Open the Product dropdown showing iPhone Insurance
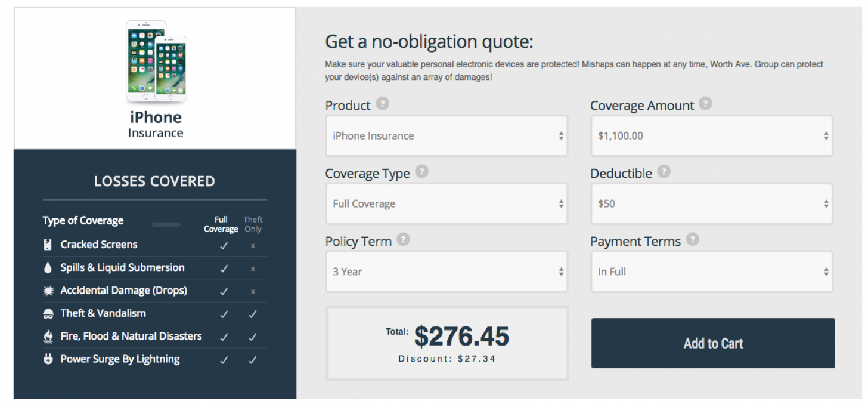 [x=447, y=136]
